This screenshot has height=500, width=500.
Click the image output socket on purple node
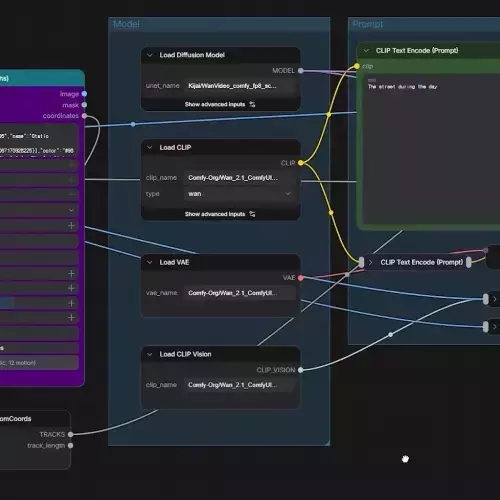click(x=84, y=94)
